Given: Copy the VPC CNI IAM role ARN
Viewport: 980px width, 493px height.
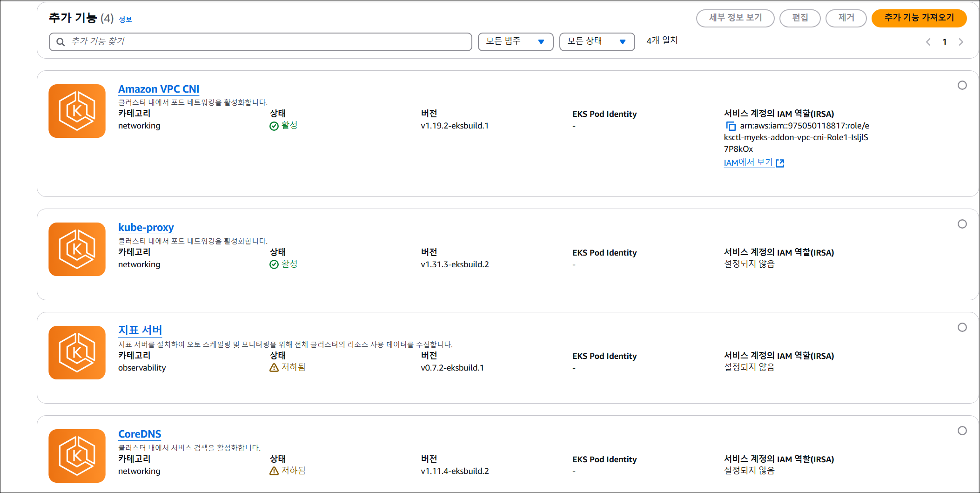Looking at the screenshot, I should click(x=731, y=126).
